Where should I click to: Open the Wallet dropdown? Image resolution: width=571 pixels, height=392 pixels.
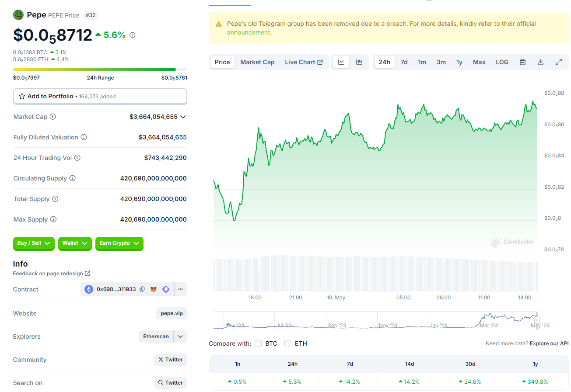[x=75, y=243]
